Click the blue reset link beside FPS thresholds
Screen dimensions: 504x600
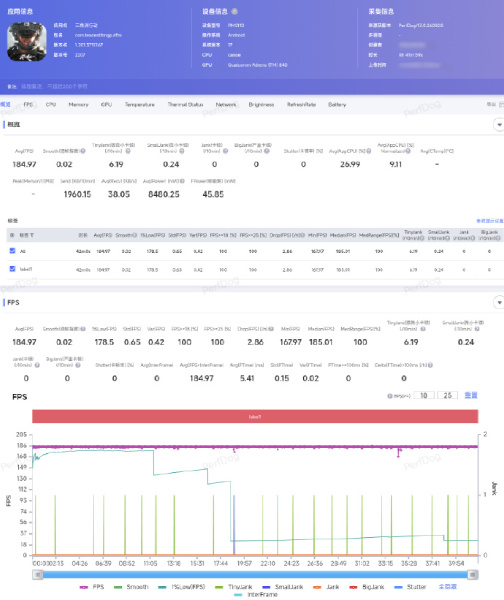pyautogui.click(x=471, y=395)
